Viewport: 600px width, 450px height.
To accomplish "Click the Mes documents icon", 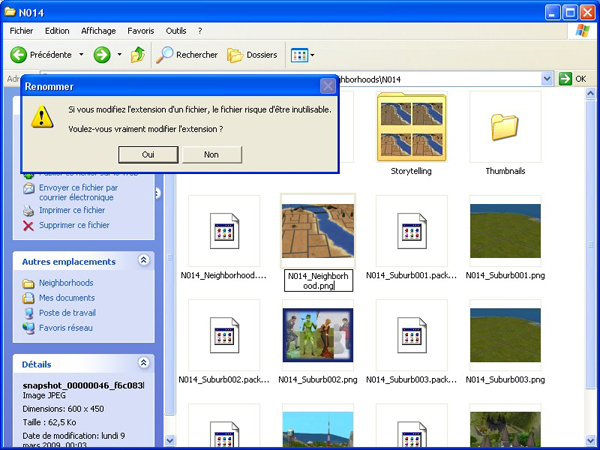I will point(28,298).
